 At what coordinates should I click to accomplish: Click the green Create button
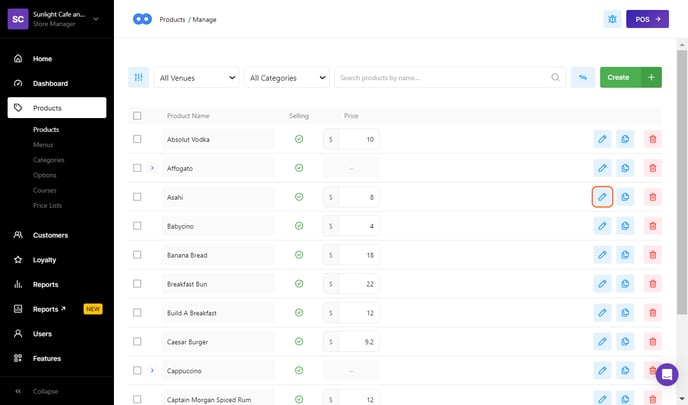(x=618, y=77)
